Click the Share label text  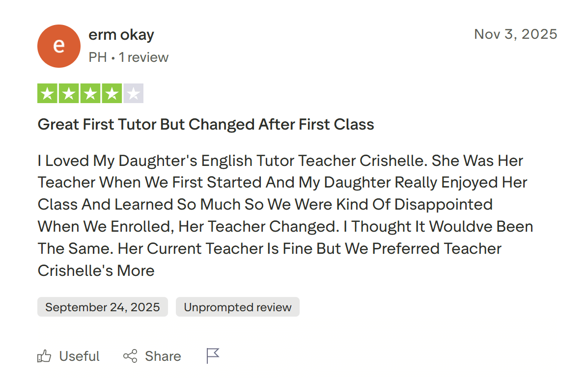[x=163, y=356]
